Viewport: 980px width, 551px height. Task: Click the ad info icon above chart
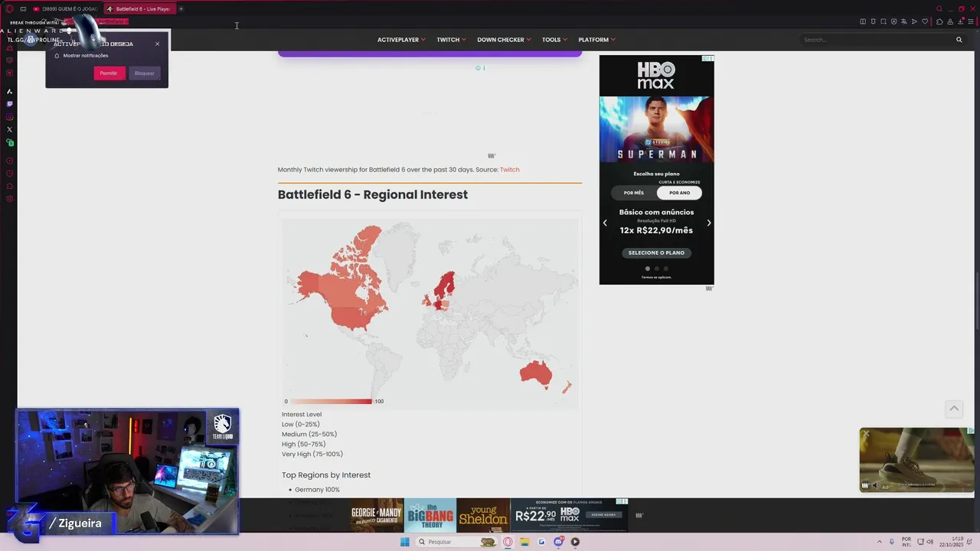point(478,68)
